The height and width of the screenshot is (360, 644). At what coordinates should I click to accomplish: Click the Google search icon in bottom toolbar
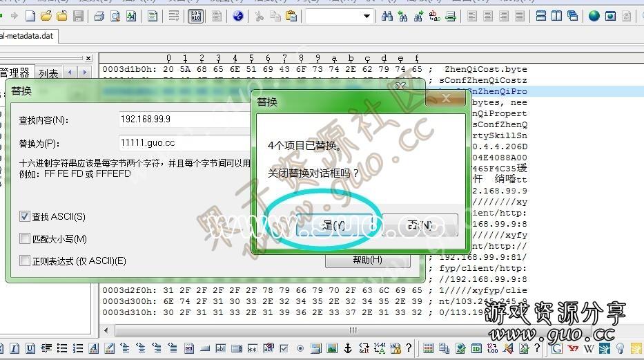(557, 348)
